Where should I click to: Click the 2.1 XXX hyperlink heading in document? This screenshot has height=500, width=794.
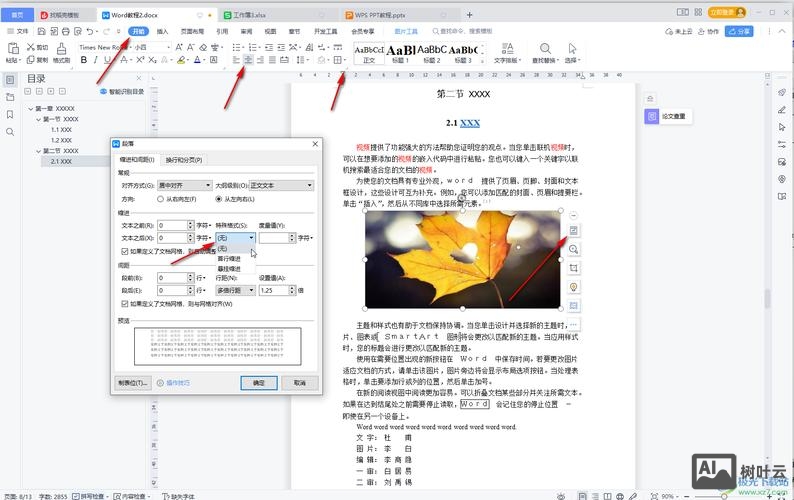point(469,123)
